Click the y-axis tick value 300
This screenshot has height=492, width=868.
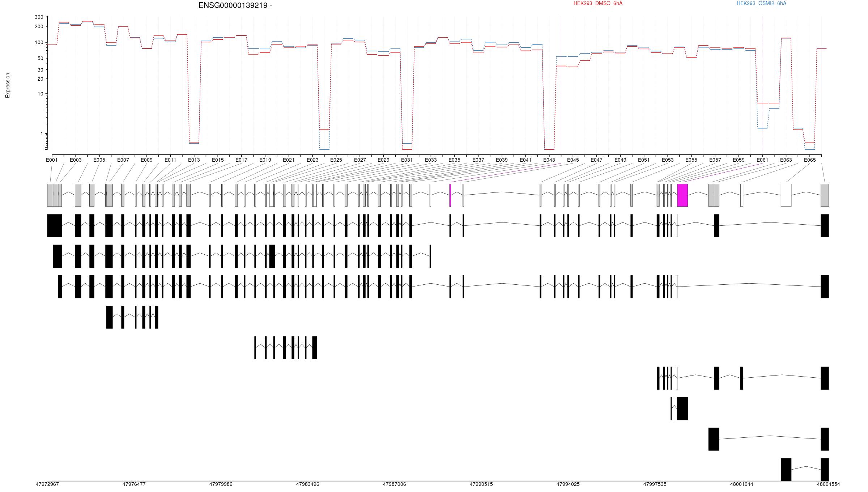pyautogui.click(x=39, y=17)
